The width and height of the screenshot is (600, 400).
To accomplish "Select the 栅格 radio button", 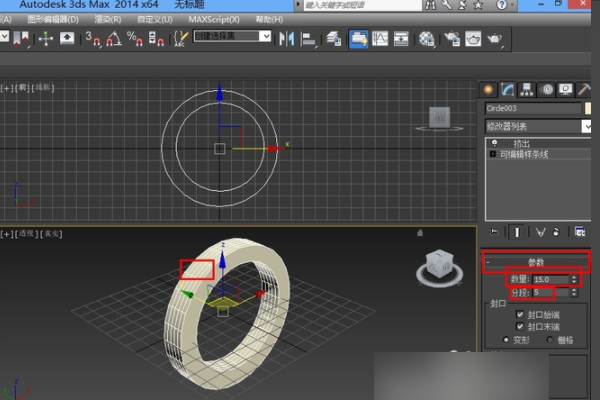I will tap(550, 340).
